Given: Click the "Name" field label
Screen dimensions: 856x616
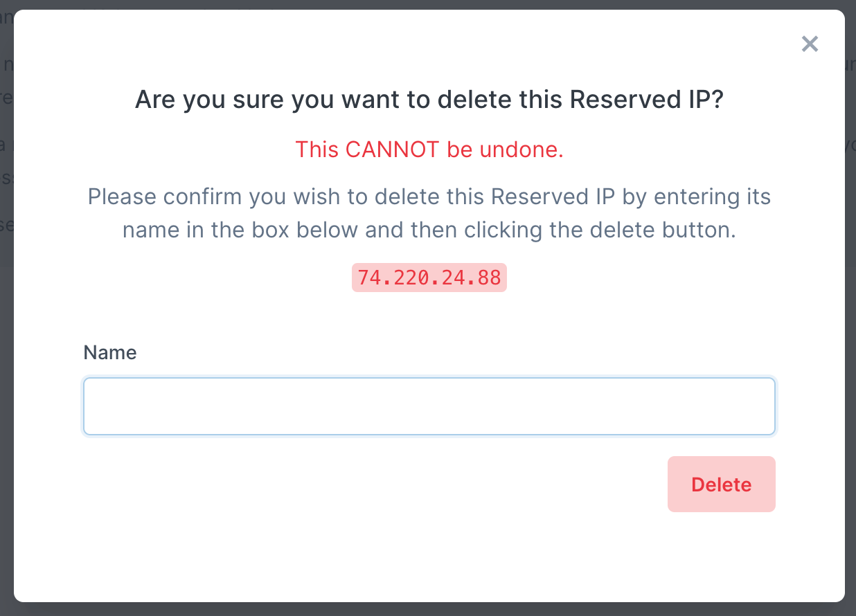Looking at the screenshot, I should pyautogui.click(x=110, y=353).
